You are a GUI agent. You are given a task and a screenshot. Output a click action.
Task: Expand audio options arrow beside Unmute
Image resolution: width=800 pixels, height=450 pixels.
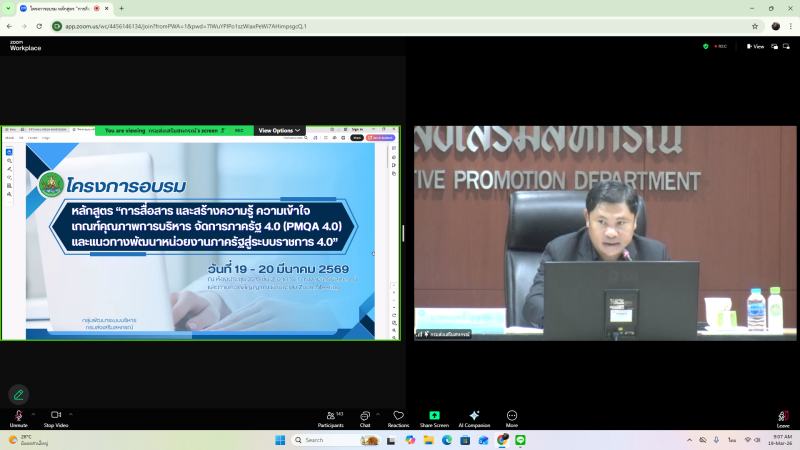tap(33, 413)
